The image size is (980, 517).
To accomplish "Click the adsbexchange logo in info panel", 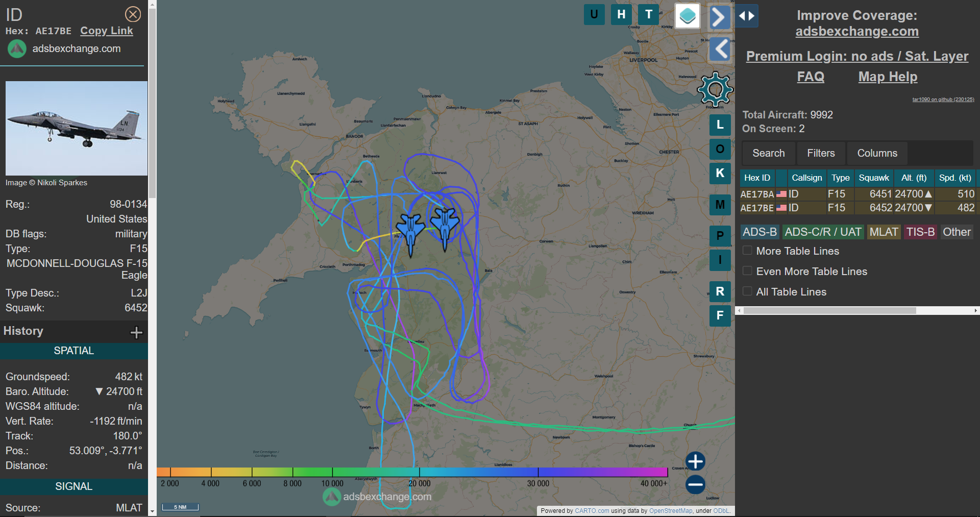I will coord(17,49).
